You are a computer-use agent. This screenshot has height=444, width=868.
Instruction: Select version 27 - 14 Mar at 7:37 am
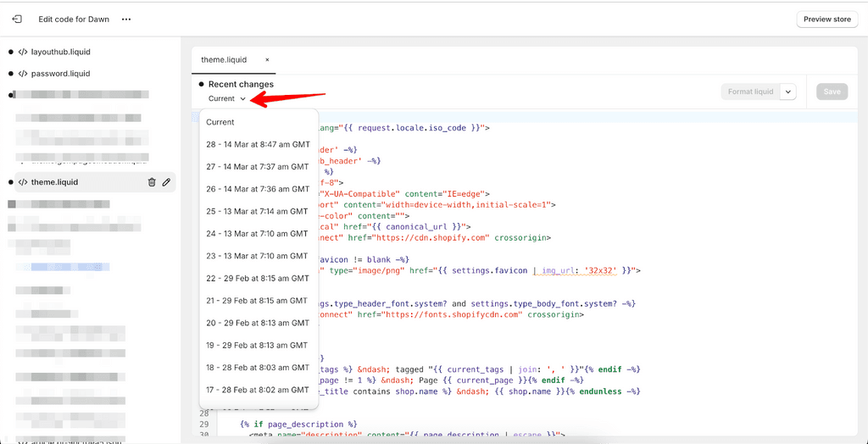click(x=259, y=167)
